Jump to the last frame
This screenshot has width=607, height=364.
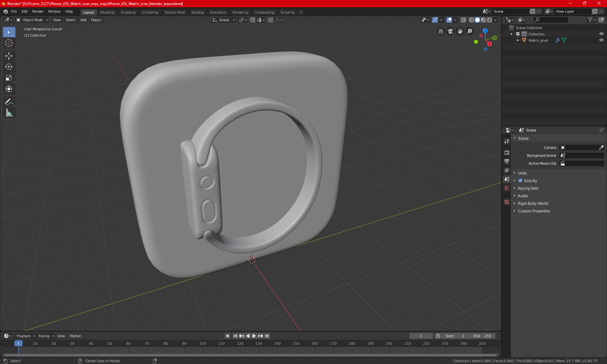click(x=267, y=336)
